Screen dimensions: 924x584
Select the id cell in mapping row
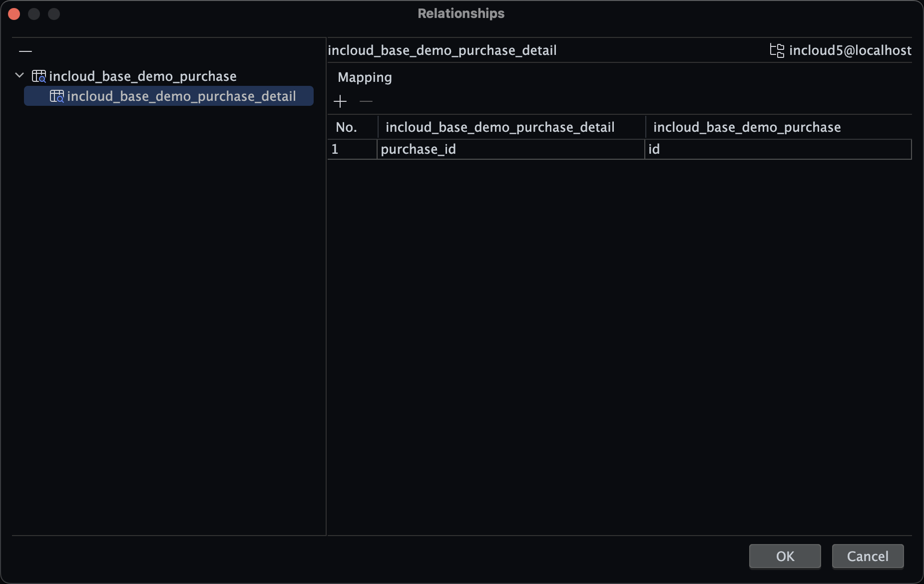(777, 149)
